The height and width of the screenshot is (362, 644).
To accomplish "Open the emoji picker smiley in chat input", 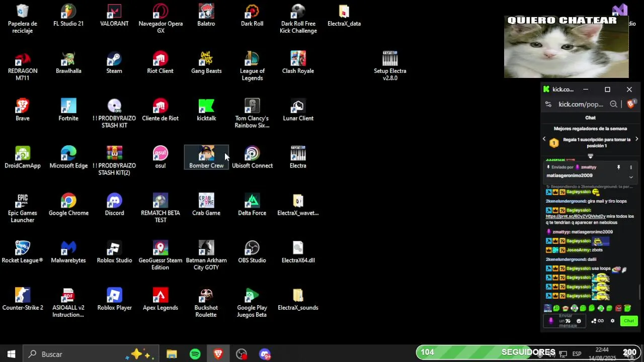I will tap(579, 321).
